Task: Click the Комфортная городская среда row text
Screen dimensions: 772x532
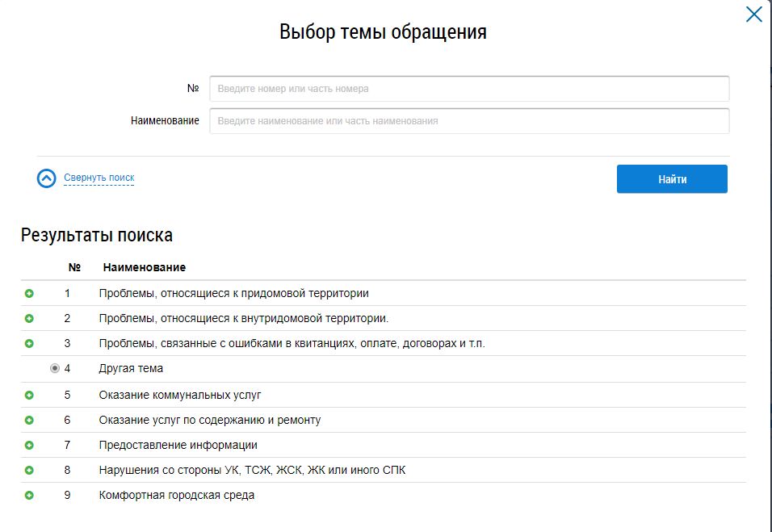Action: pos(176,496)
